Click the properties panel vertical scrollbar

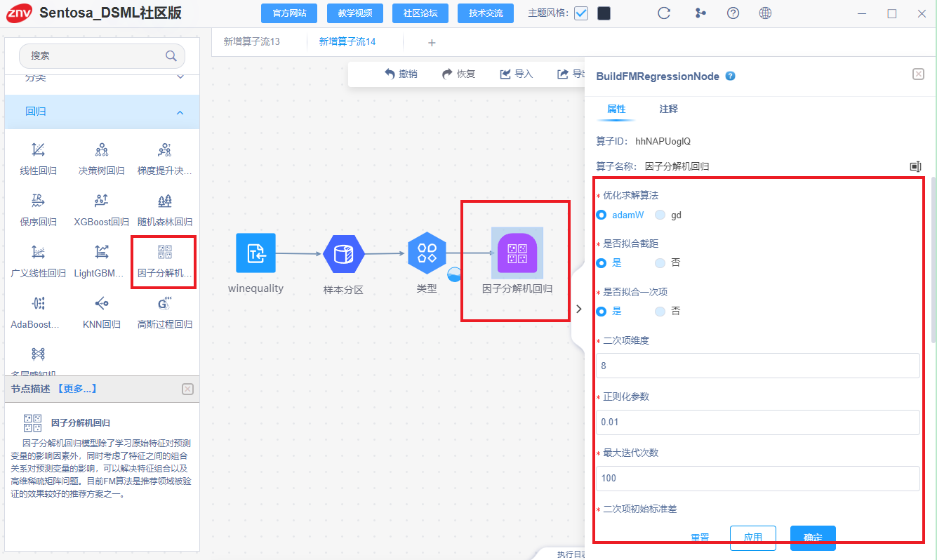coord(933,260)
